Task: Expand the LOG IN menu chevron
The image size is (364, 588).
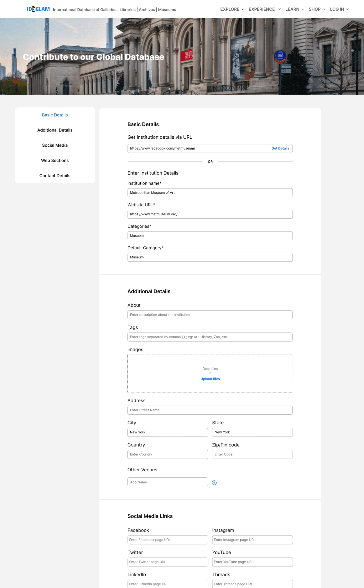Action: point(348,9)
